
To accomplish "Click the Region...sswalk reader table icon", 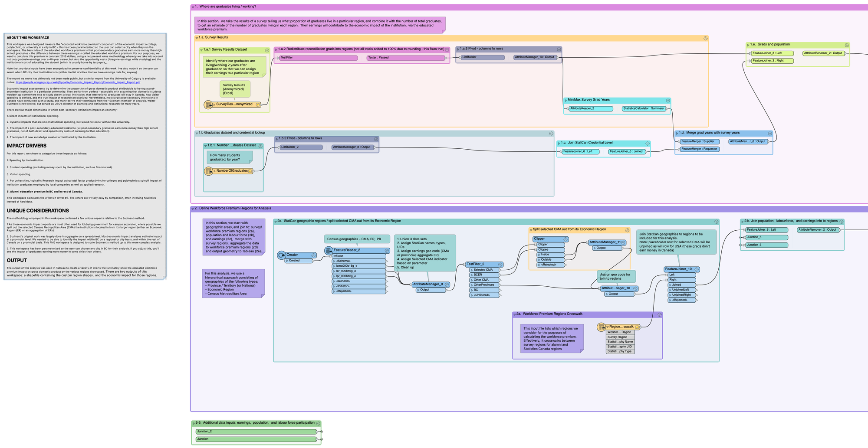I will click(601, 327).
